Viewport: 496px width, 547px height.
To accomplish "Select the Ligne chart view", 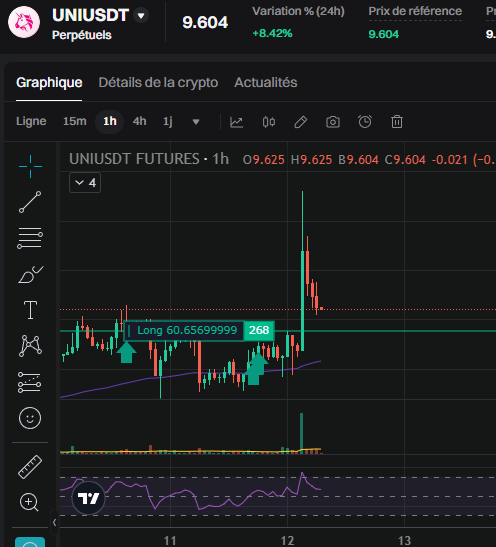I will point(31,121).
